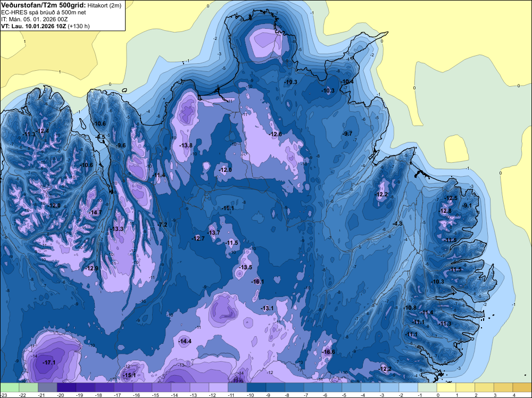Select the -4.3 temperature value

click(397, 223)
